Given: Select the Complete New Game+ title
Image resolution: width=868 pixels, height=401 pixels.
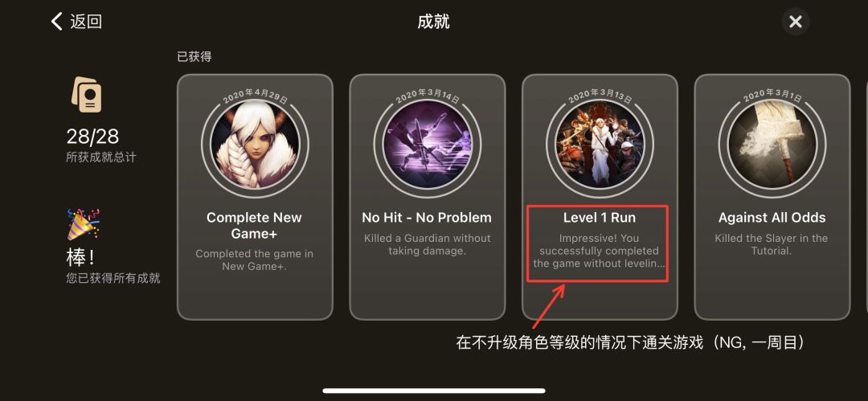Looking at the screenshot, I should pyautogui.click(x=254, y=226).
